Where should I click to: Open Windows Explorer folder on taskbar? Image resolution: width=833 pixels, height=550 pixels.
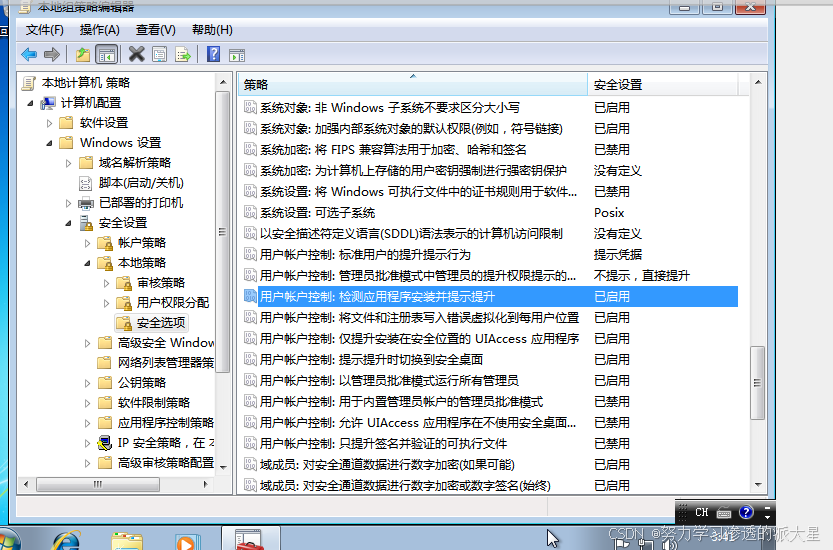(x=127, y=541)
